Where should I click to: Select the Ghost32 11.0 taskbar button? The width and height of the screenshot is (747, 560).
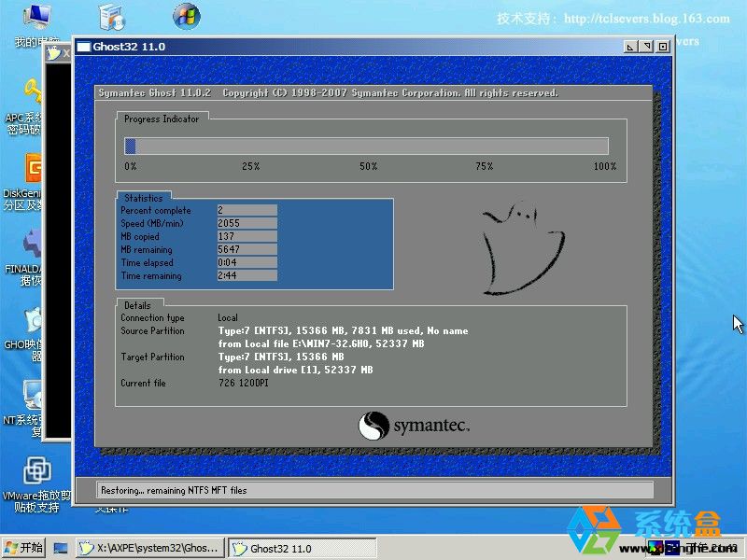coord(303,548)
